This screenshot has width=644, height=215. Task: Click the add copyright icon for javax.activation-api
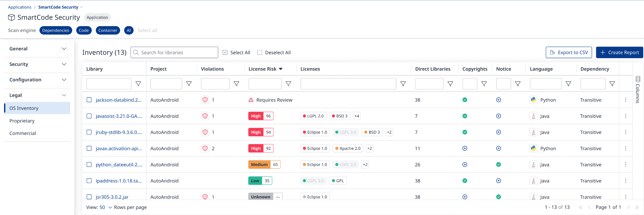465,148
